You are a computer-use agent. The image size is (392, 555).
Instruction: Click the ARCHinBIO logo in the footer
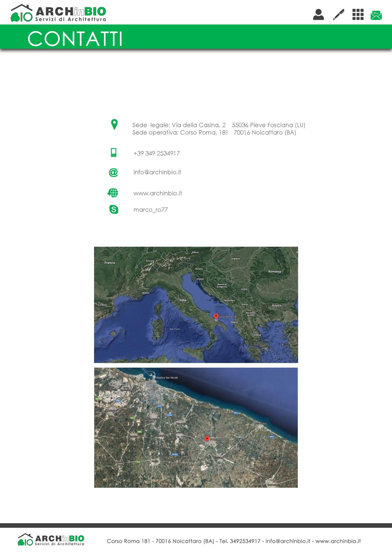[51, 540]
